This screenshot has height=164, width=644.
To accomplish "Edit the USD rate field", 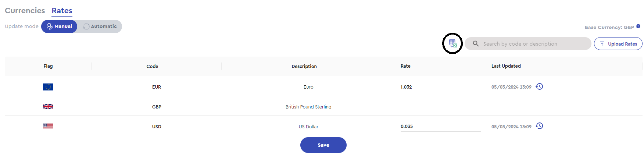I will [x=441, y=126].
